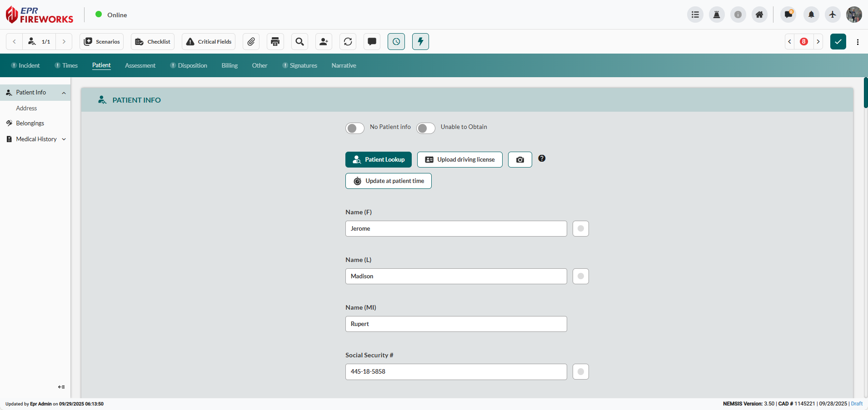Click the magnifier search icon
The width and height of the screenshot is (868, 410).
299,42
